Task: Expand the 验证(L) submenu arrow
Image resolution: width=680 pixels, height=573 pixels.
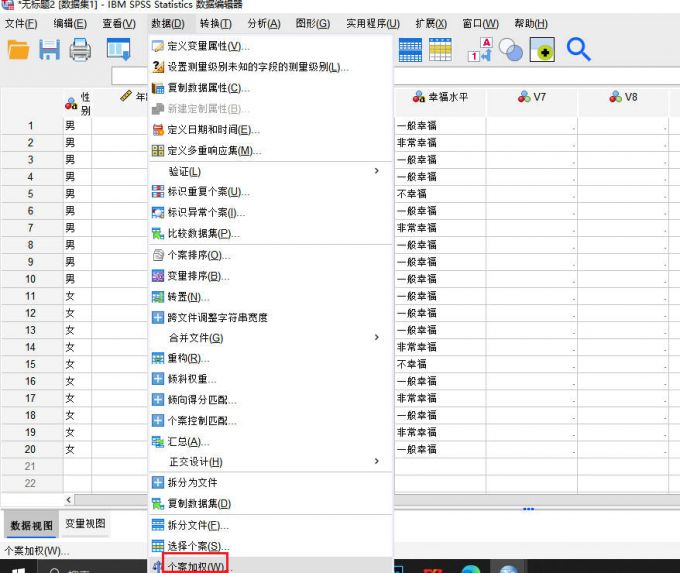Action: 377,171
